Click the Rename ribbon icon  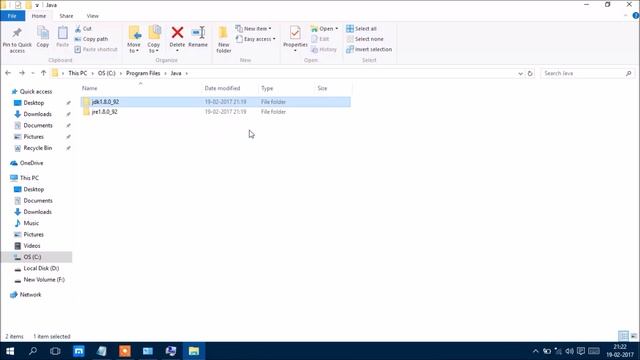click(x=198, y=37)
